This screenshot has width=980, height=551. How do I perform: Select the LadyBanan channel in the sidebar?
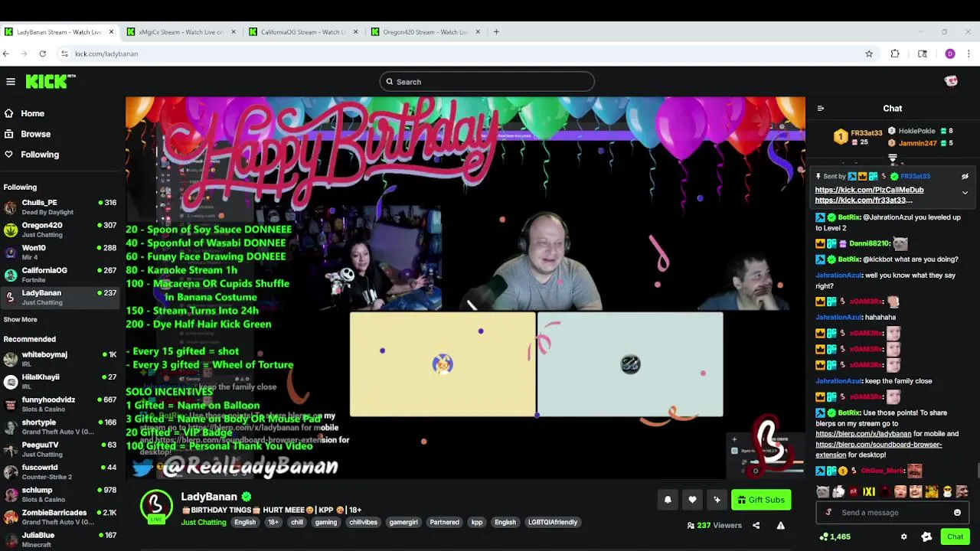click(x=60, y=297)
